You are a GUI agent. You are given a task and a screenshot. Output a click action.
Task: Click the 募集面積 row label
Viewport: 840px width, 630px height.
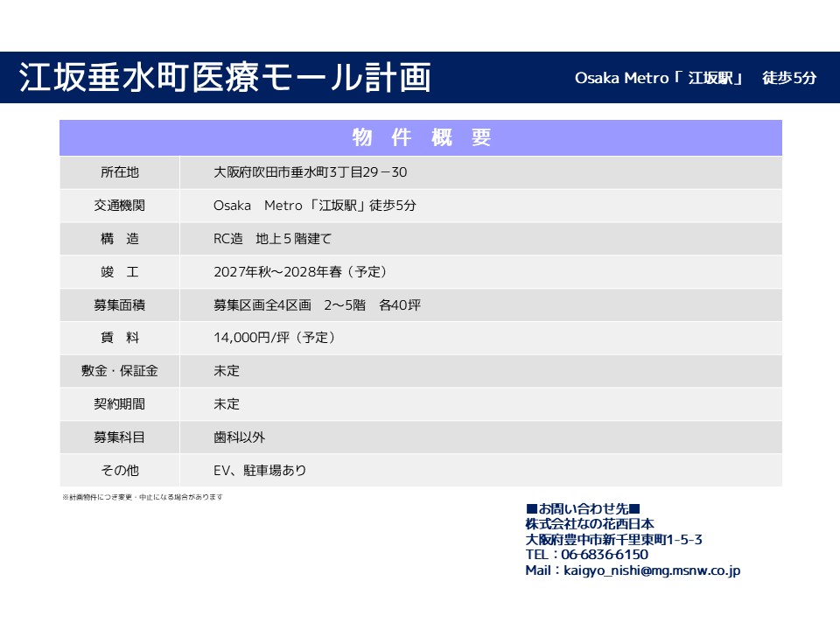click(120, 305)
